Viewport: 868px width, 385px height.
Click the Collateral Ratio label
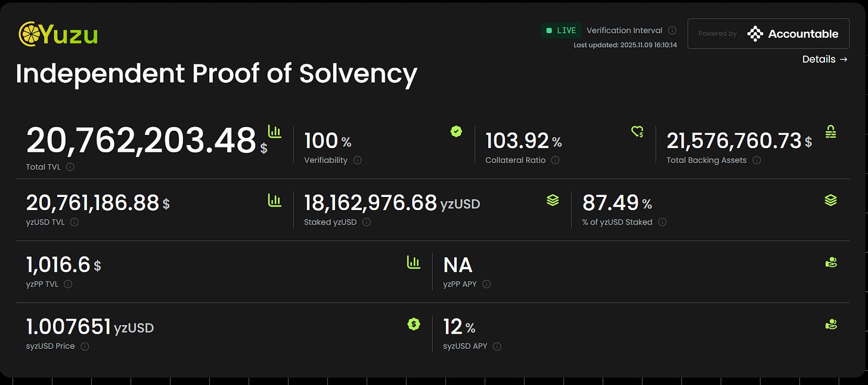pos(516,160)
